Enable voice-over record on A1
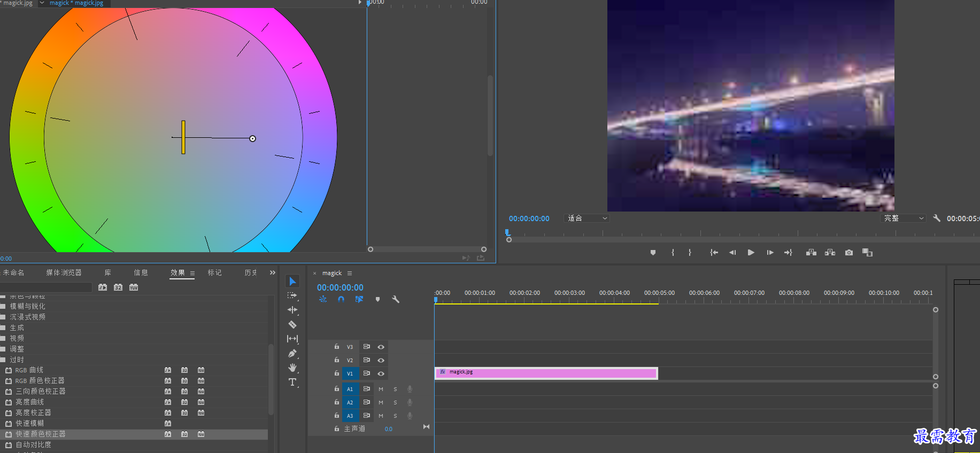Image resolution: width=980 pixels, height=453 pixels. pos(410,389)
